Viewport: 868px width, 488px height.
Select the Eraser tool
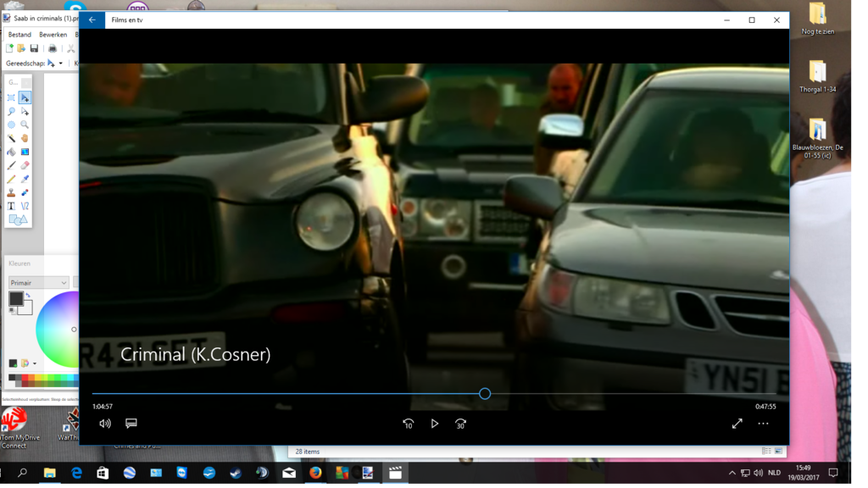(x=25, y=165)
